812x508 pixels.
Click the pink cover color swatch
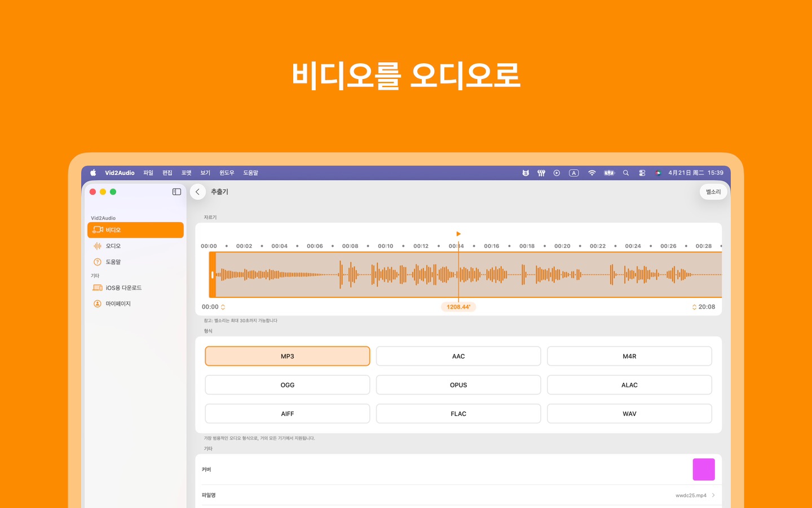(x=704, y=470)
